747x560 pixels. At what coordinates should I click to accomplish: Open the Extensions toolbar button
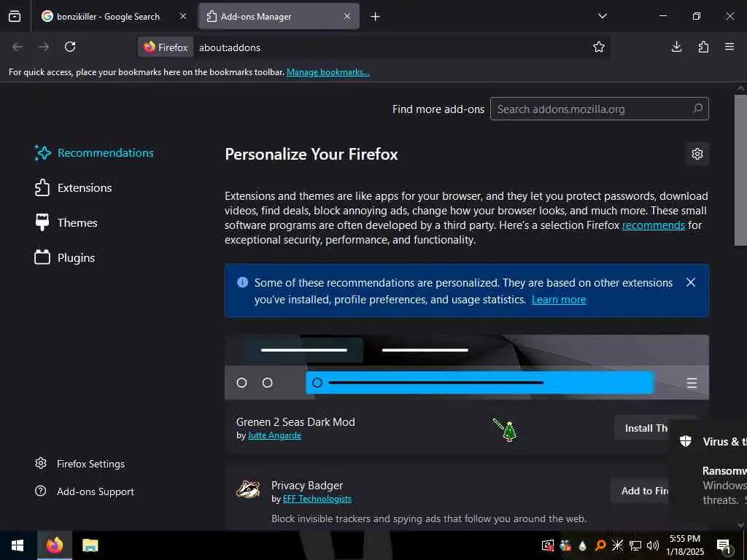(703, 47)
